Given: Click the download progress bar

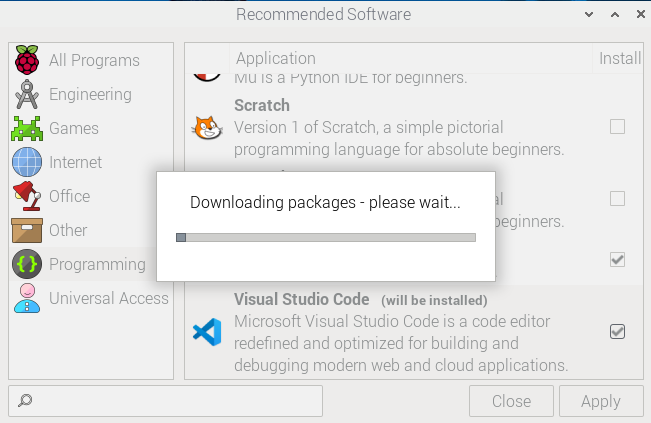Looking at the screenshot, I should (x=326, y=237).
